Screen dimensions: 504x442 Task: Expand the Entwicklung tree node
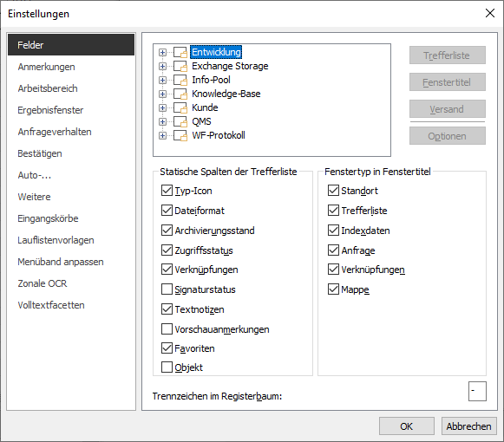coord(162,52)
